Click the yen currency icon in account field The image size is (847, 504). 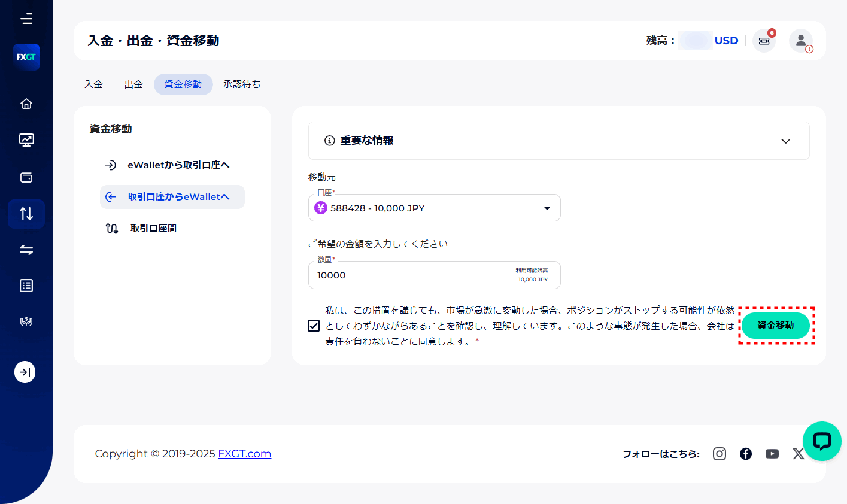click(321, 208)
